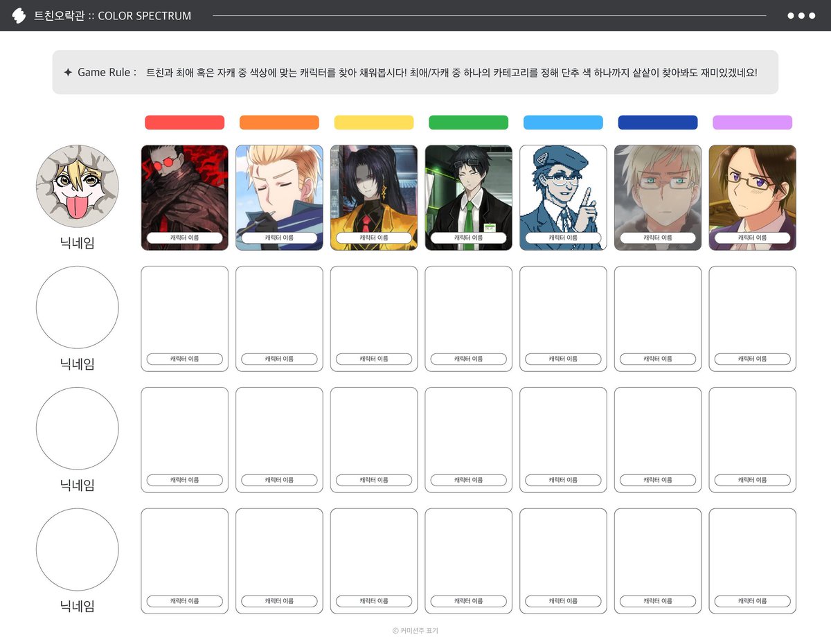Click 캐릭터 이름 field on gray blond glasses card
The image size is (831, 644).
point(658,238)
